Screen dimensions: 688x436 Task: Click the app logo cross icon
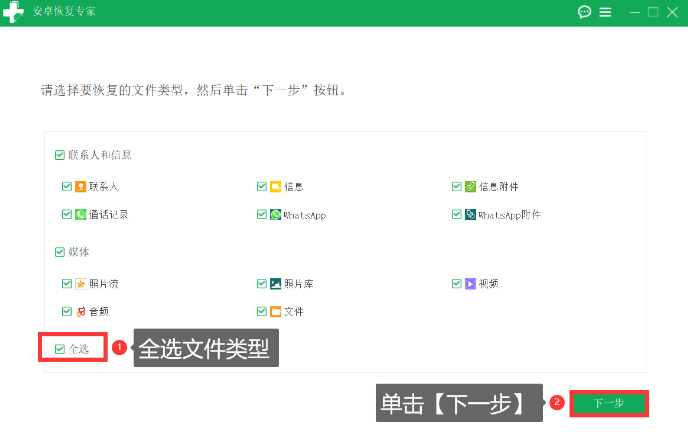[x=13, y=12]
